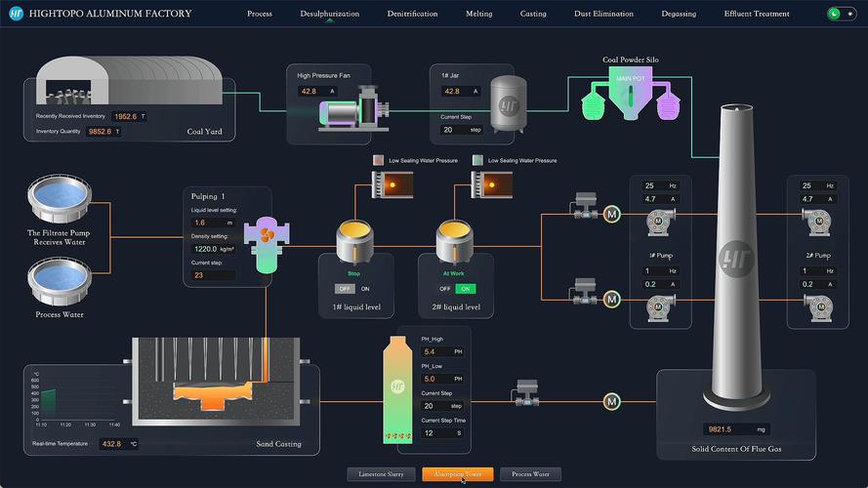Open the Desulphurization tab
Screen dimensions: 868x488
[329, 14]
